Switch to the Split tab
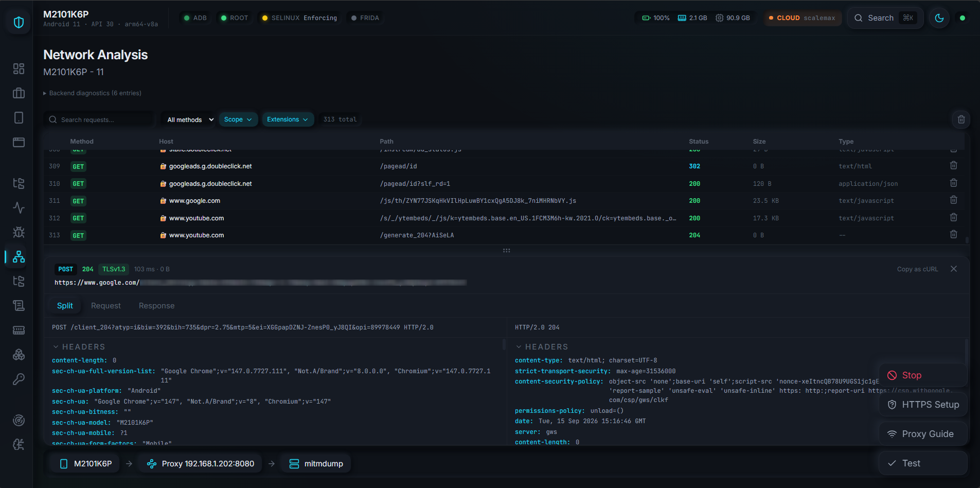Screen dimensions: 980x488 [x=65, y=306]
